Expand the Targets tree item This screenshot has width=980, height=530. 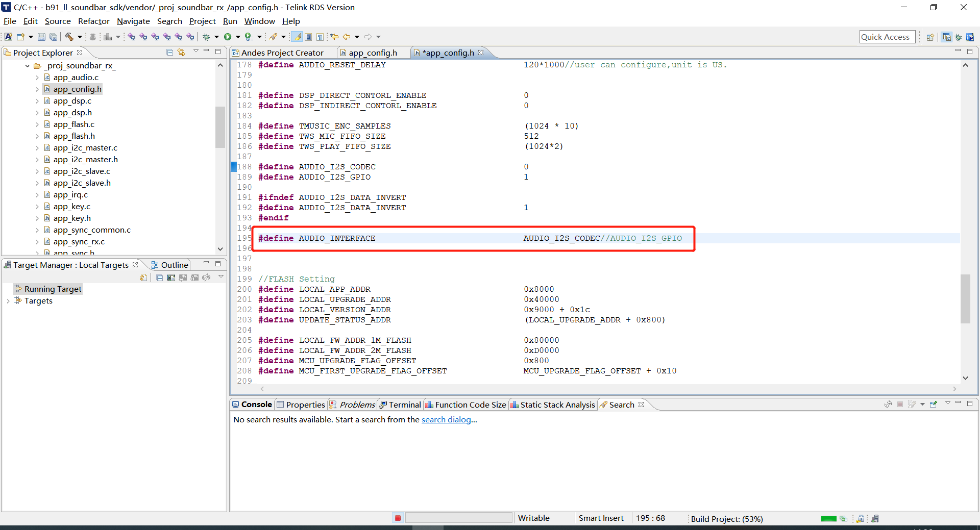(8, 301)
